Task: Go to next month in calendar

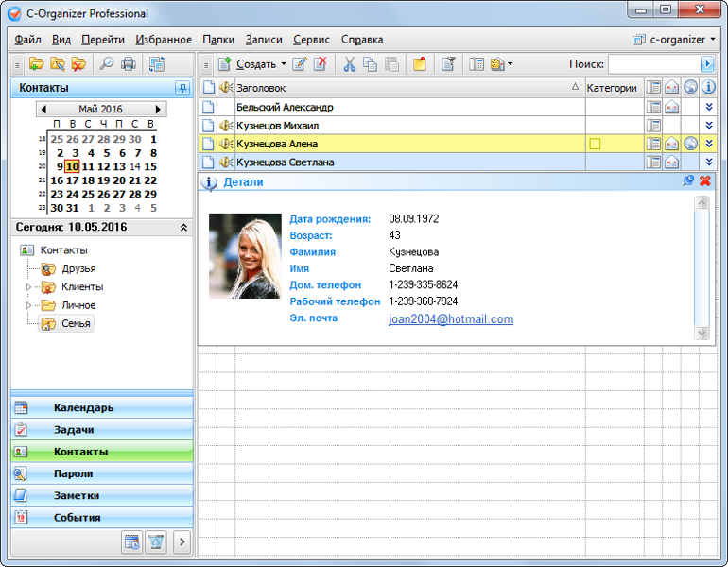Action: (x=159, y=110)
